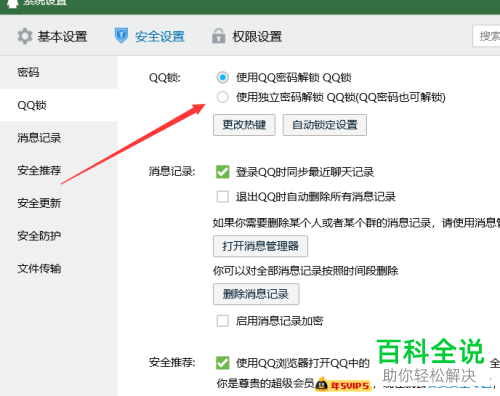The height and width of the screenshot is (396, 500).
Task: Switch to the 安全设置 tab
Action: coord(150,36)
